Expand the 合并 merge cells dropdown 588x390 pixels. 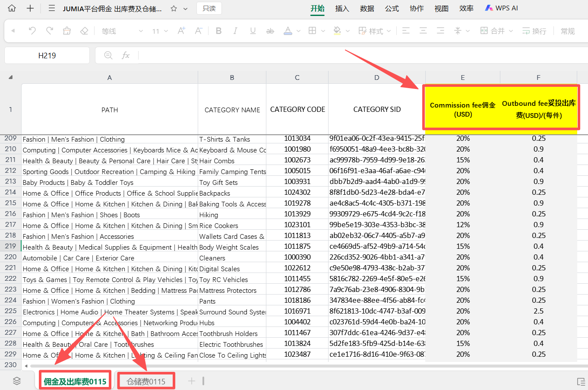point(511,31)
